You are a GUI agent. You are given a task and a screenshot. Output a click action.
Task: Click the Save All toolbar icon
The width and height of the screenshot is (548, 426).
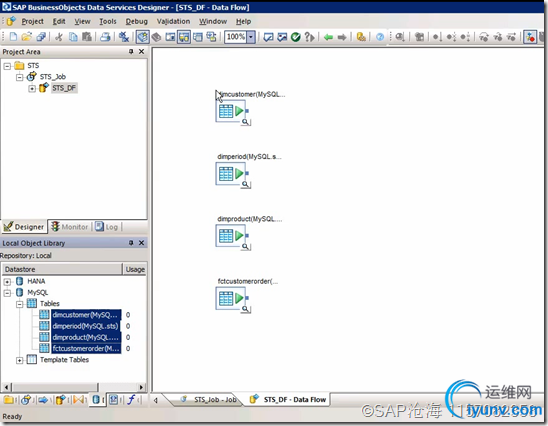coord(41,37)
